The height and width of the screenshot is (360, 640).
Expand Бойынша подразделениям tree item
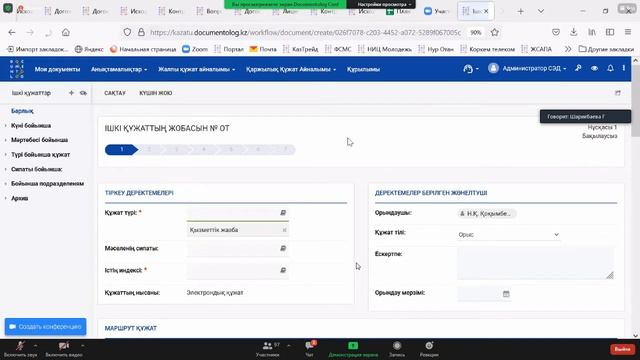point(47,184)
